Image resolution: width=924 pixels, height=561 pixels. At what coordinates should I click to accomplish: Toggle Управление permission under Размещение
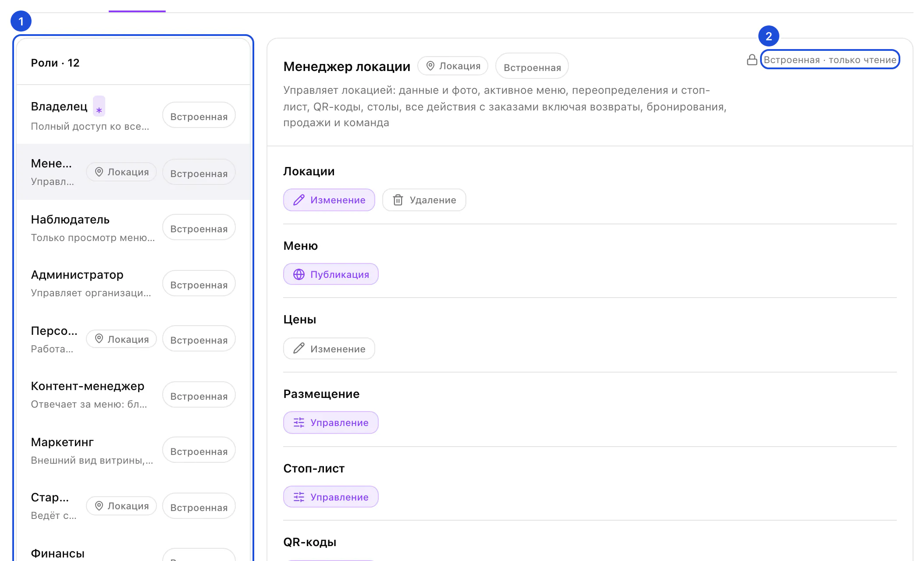[331, 423]
